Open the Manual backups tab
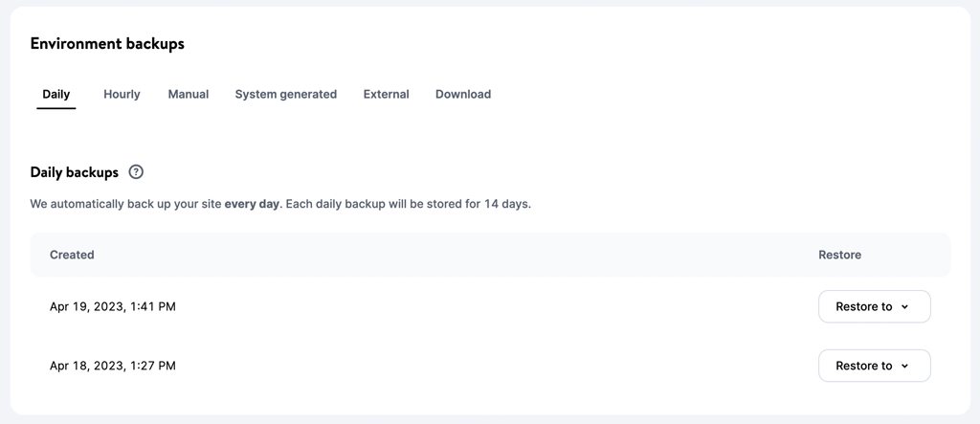This screenshot has width=980, height=424. click(x=189, y=95)
